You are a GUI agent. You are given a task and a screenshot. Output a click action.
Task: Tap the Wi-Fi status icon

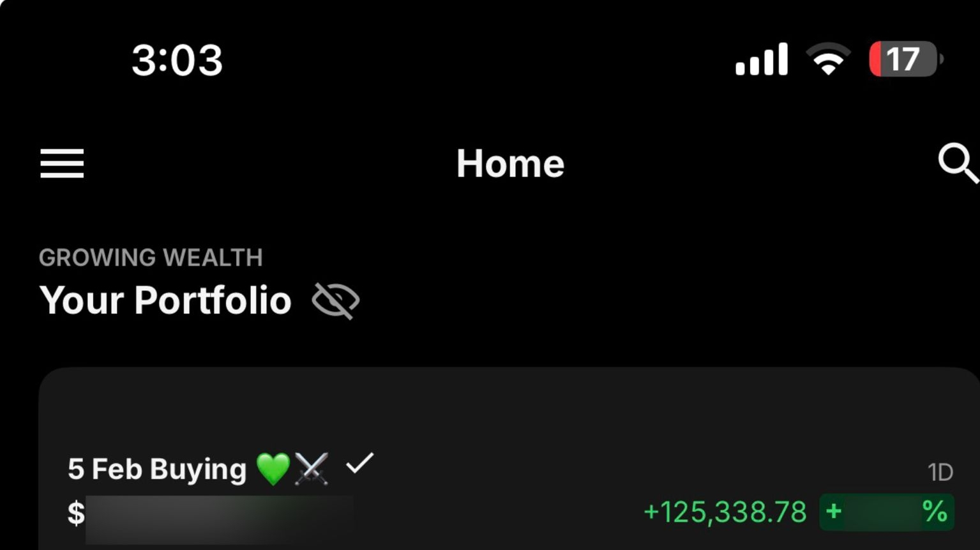(828, 59)
